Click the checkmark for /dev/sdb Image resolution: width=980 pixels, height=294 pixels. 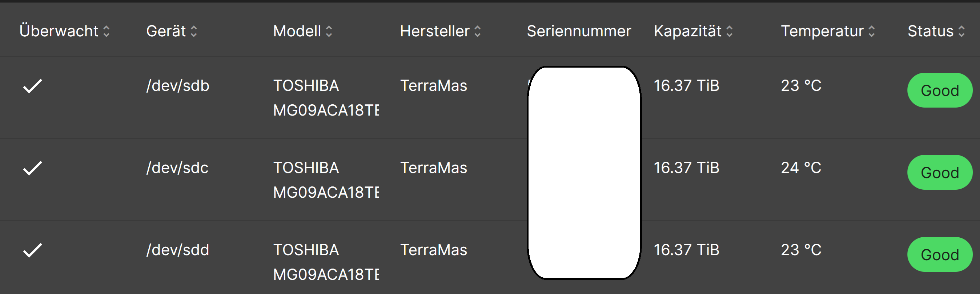33,86
